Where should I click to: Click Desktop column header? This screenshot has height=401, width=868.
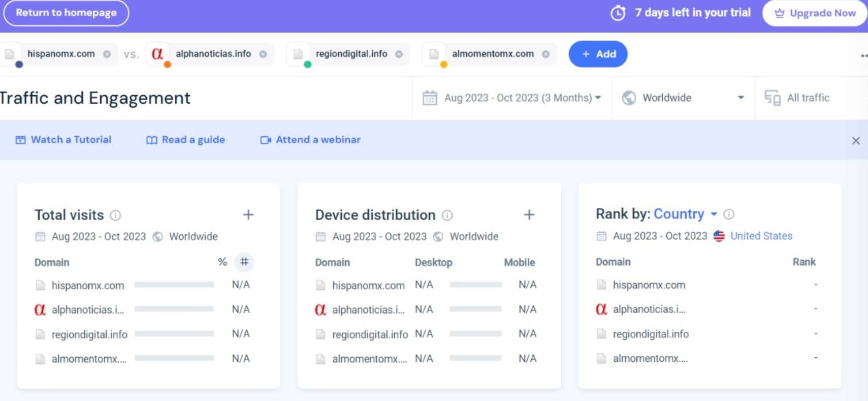(433, 263)
